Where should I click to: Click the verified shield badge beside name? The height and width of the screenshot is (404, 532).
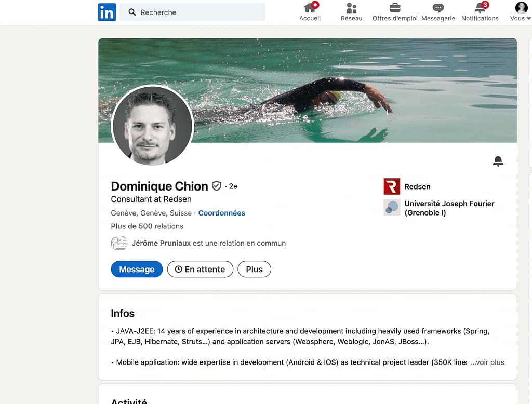217,186
